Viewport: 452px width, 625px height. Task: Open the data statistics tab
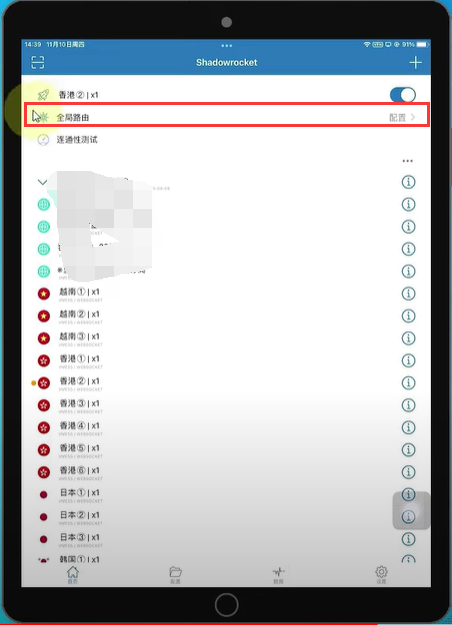coord(278,574)
